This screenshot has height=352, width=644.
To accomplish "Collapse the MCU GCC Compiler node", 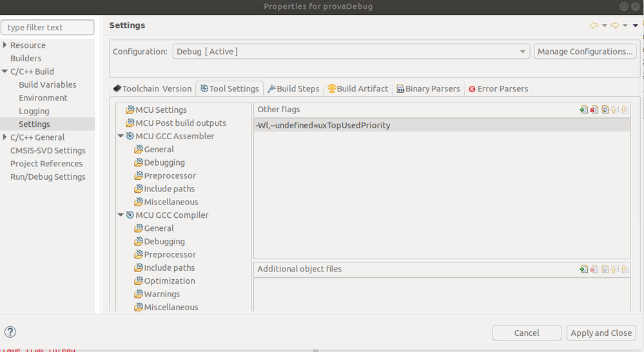I will pos(121,215).
